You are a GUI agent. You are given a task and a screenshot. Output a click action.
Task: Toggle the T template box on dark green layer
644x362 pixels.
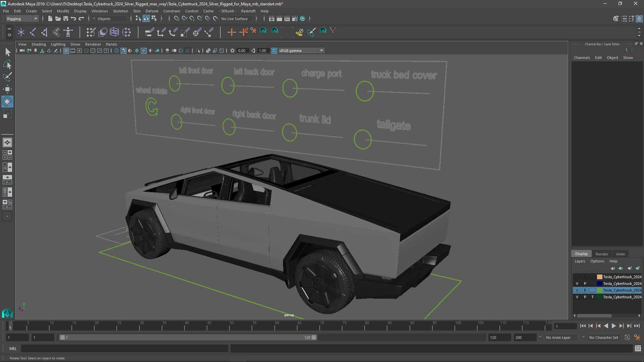coord(592,297)
